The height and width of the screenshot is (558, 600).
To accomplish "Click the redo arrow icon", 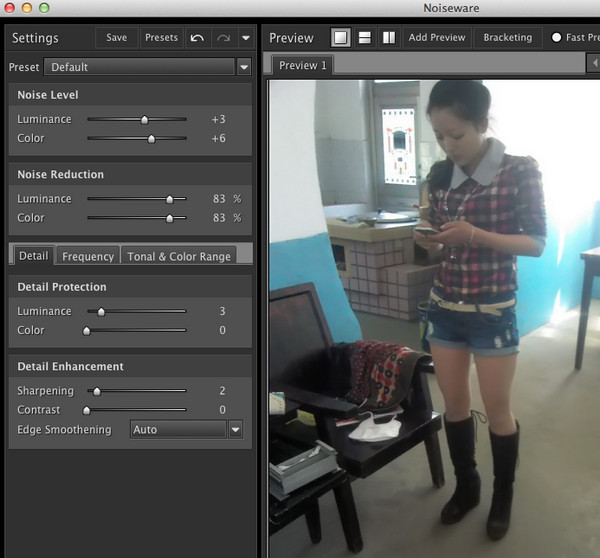I will click(x=222, y=38).
